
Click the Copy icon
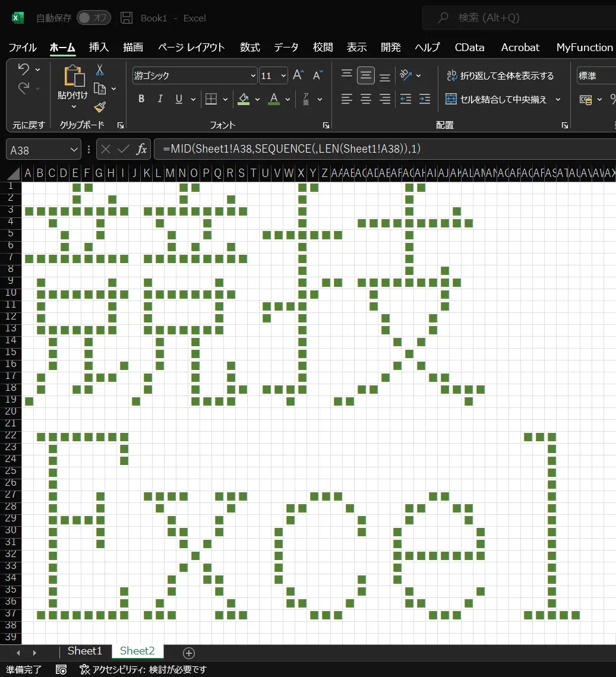click(100, 88)
